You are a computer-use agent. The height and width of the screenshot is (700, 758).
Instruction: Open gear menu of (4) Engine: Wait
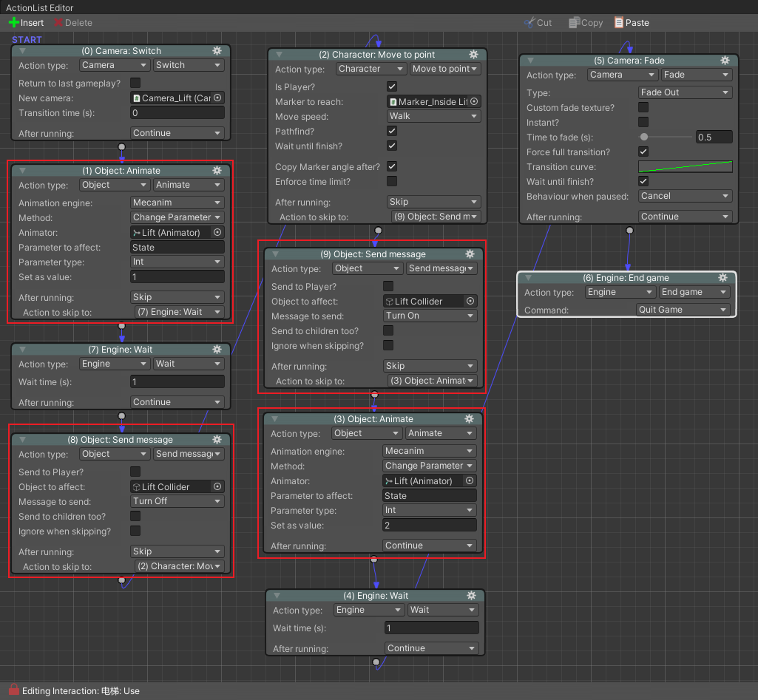click(471, 596)
